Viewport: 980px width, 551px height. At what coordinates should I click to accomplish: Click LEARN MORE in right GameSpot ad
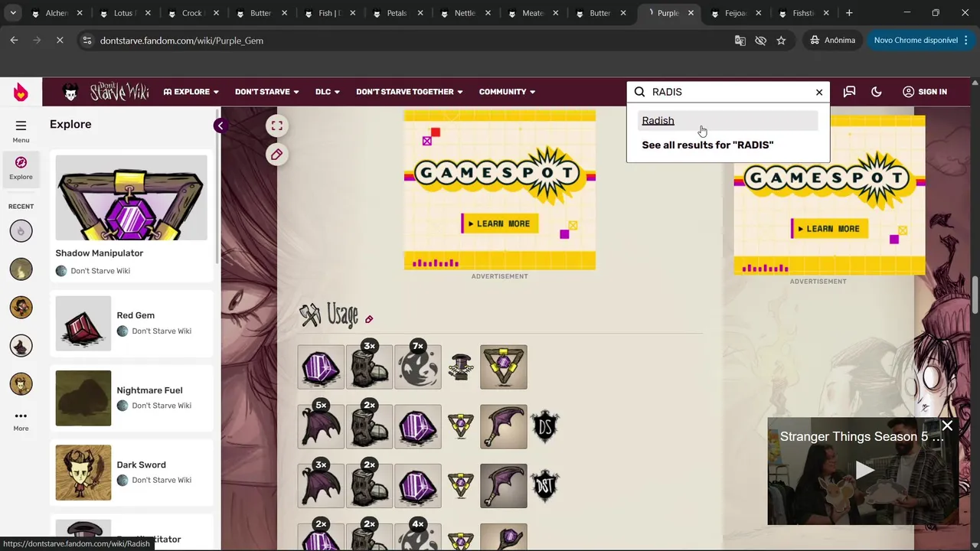pos(829,229)
